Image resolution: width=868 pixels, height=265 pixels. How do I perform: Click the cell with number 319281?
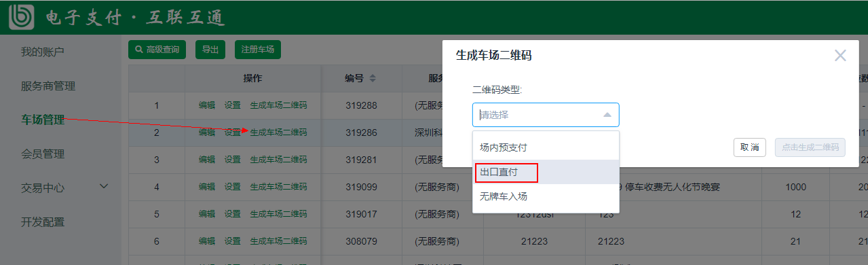[x=362, y=160]
